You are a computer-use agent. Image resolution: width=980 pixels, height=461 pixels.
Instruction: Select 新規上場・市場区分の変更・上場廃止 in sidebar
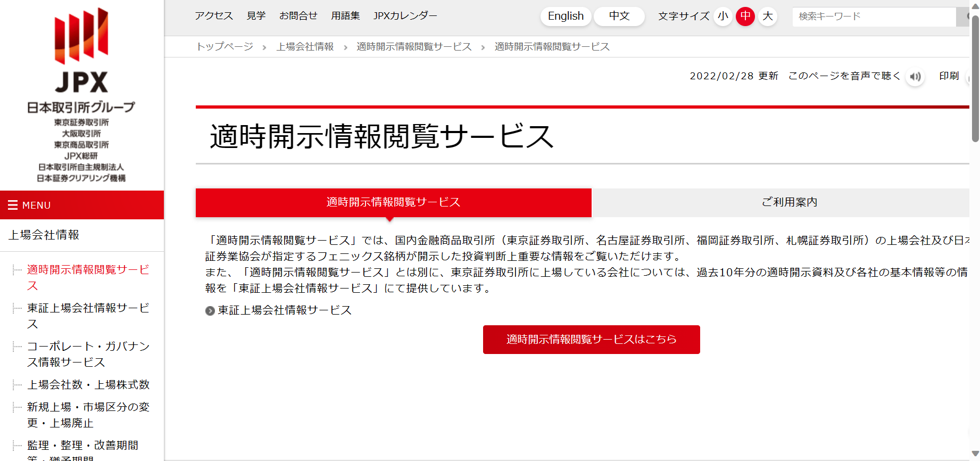pyautogui.click(x=88, y=415)
